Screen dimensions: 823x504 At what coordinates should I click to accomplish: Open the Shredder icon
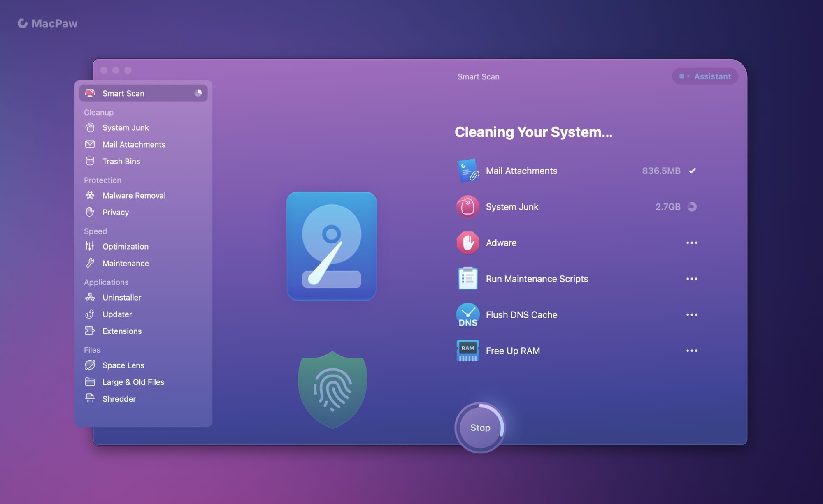[x=90, y=398]
